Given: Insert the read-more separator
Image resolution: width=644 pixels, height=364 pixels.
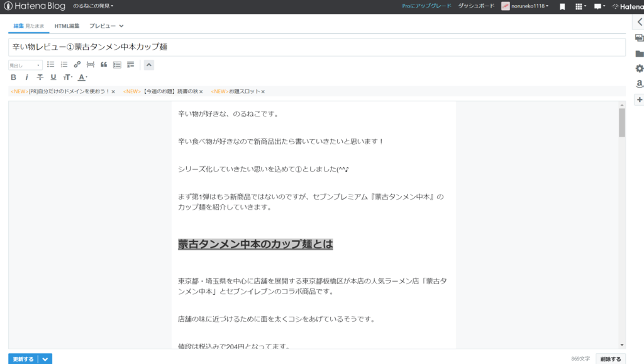Looking at the screenshot, I should click(91, 65).
